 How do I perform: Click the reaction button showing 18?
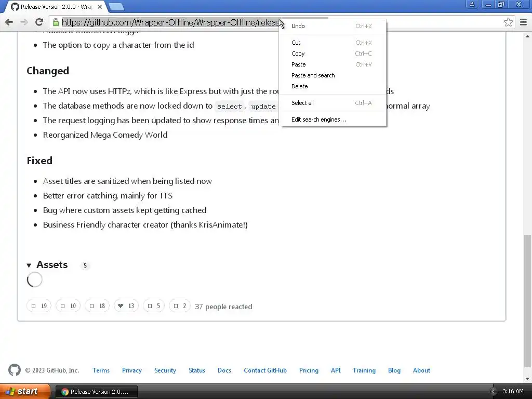97,306
